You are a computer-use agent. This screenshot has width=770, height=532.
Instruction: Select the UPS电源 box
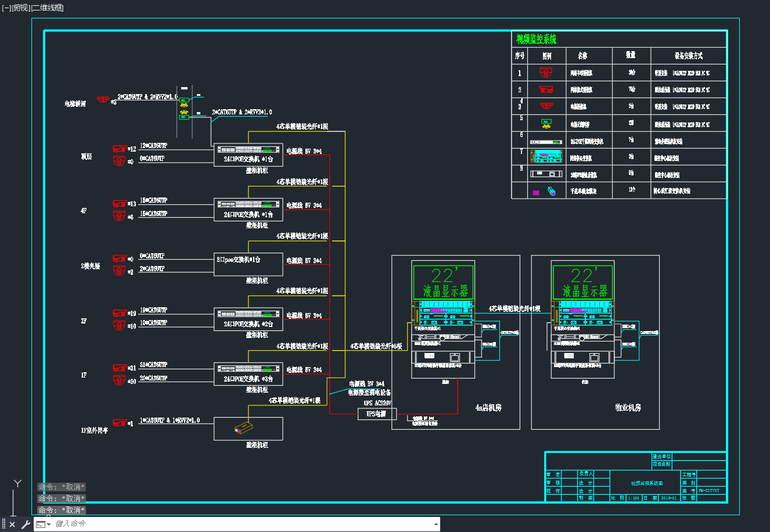[377, 414]
